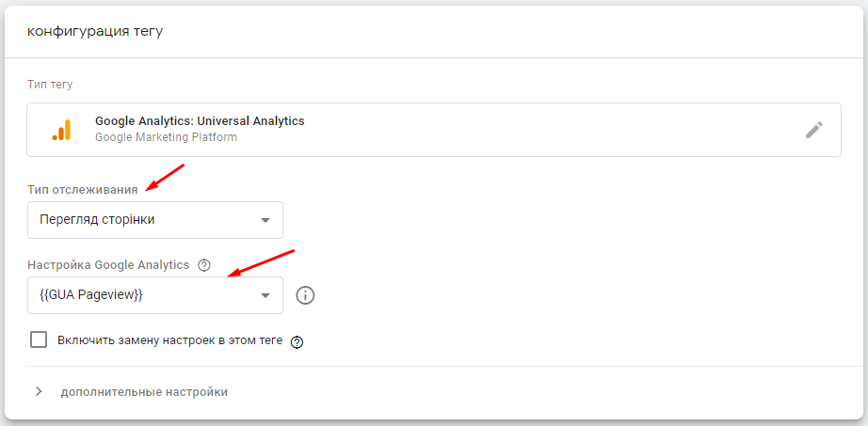Open the Перегляд сторінки tracking type dropdown
868x426 pixels.
coord(141,220)
